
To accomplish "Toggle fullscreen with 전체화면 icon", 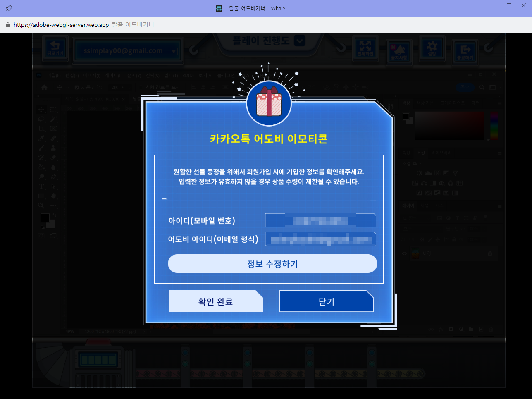I will pyautogui.click(x=365, y=48).
